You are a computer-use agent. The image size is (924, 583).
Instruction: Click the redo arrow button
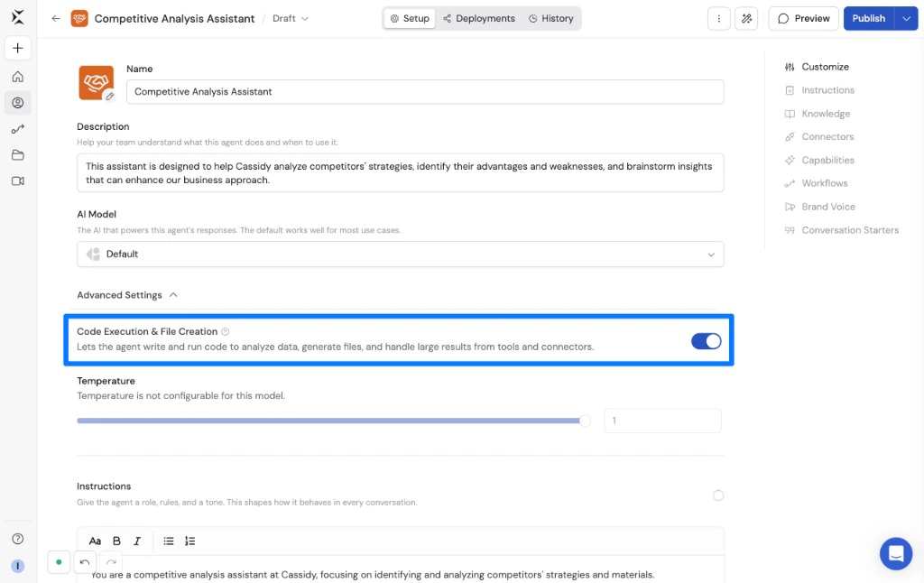(111, 562)
